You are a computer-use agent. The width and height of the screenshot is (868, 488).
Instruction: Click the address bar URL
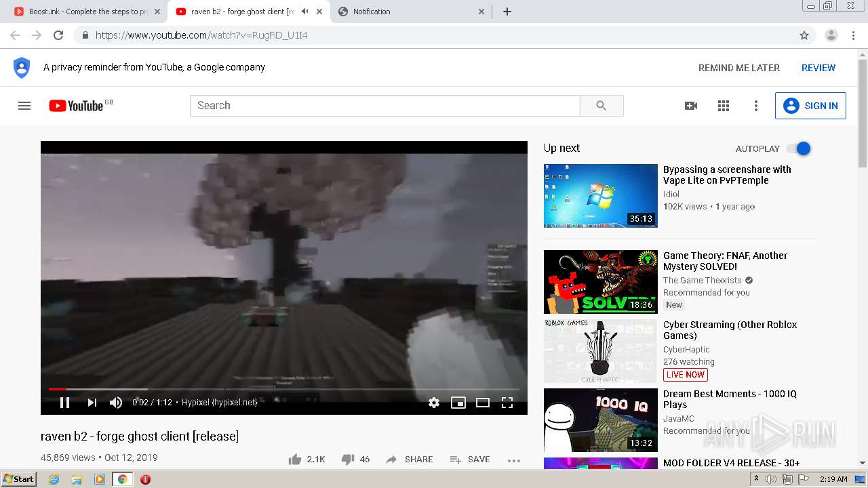(201, 35)
